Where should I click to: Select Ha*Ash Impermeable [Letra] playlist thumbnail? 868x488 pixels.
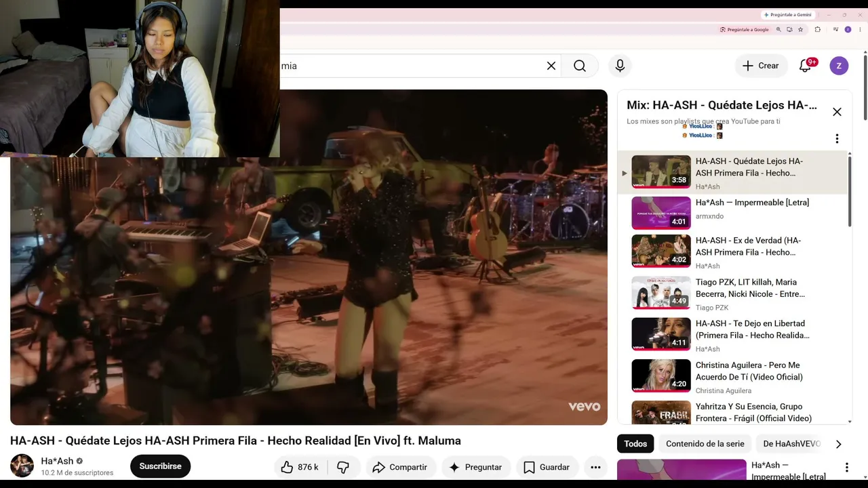coord(661,213)
